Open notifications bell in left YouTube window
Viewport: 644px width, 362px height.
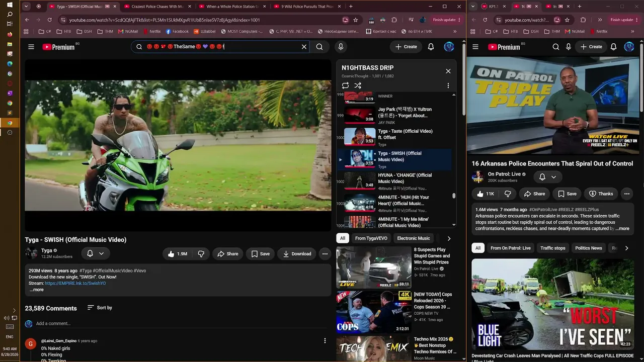point(431,47)
